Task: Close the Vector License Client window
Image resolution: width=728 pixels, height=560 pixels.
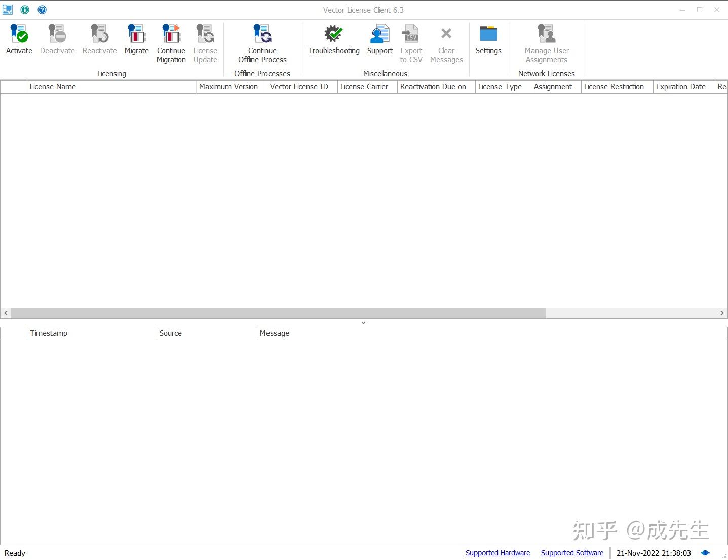Action: pos(717,10)
